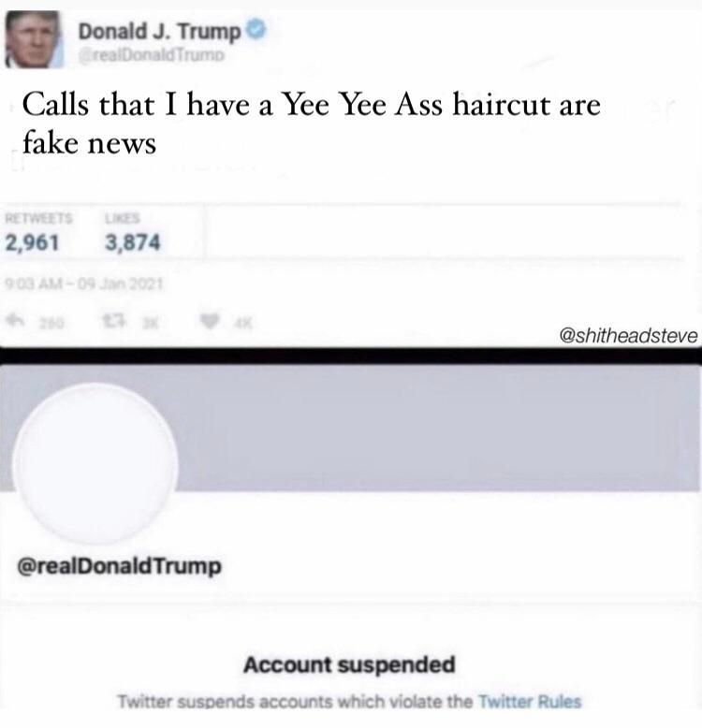Like the tweet with the heart icon
The image size is (702, 728).
(210, 321)
